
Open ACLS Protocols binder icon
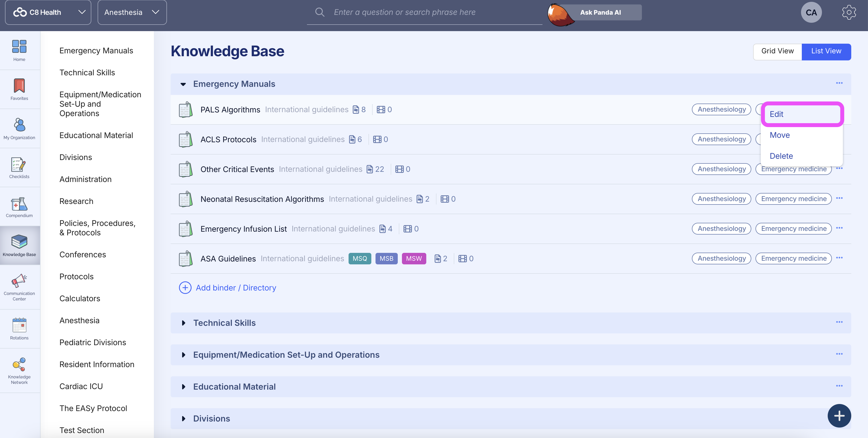coord(185,139)
